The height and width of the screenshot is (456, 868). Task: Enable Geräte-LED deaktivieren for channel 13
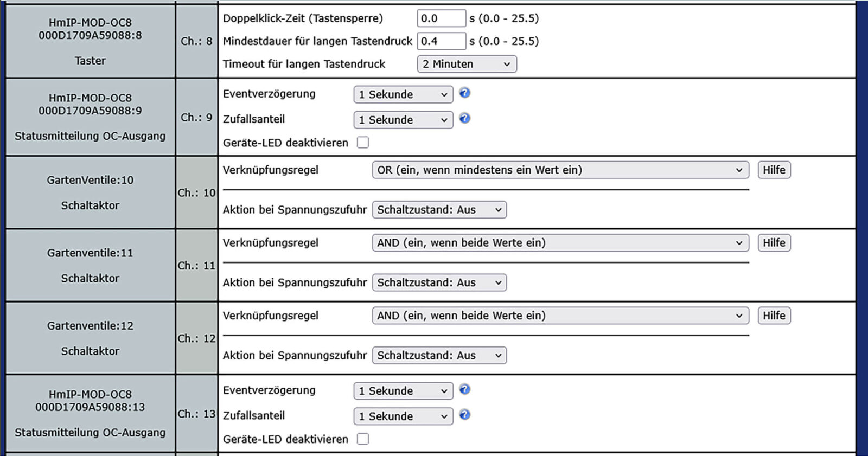pos(363,439)
